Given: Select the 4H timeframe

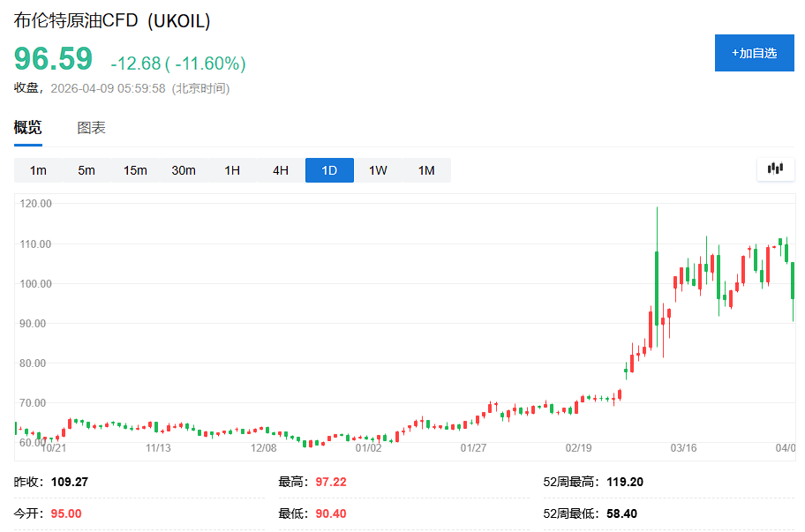Looking at the screenshot, I should 281,170.
